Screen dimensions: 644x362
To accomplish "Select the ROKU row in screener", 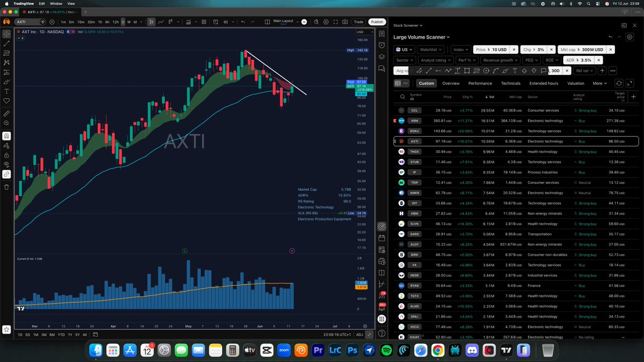I will pyautogui.click(x=516, y=131).
